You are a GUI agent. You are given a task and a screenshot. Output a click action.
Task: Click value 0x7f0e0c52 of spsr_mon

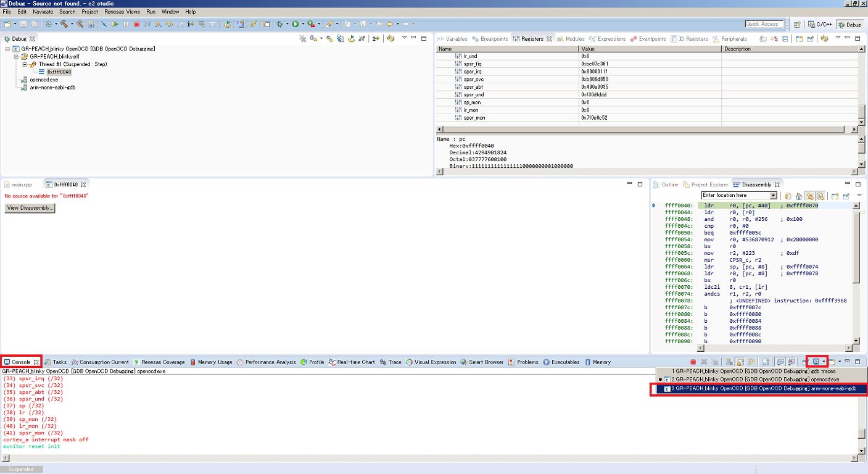[x=594, y=117]
